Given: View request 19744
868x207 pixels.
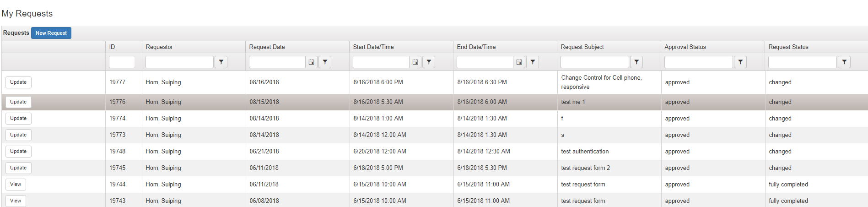Looking at the screenshot, I should 16,185.
